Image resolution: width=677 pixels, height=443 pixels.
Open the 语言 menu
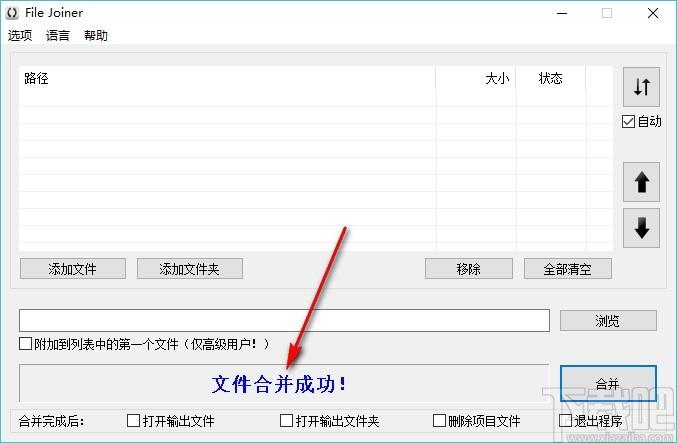[58, 36]
